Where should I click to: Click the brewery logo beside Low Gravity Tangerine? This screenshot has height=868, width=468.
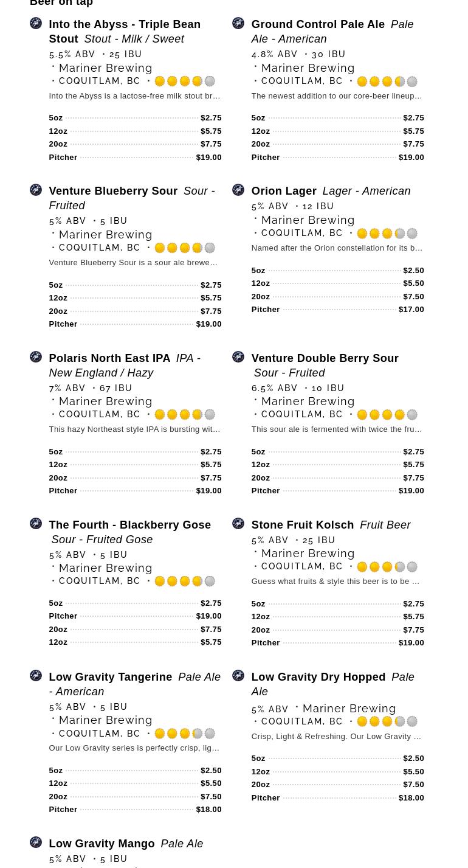36,675
